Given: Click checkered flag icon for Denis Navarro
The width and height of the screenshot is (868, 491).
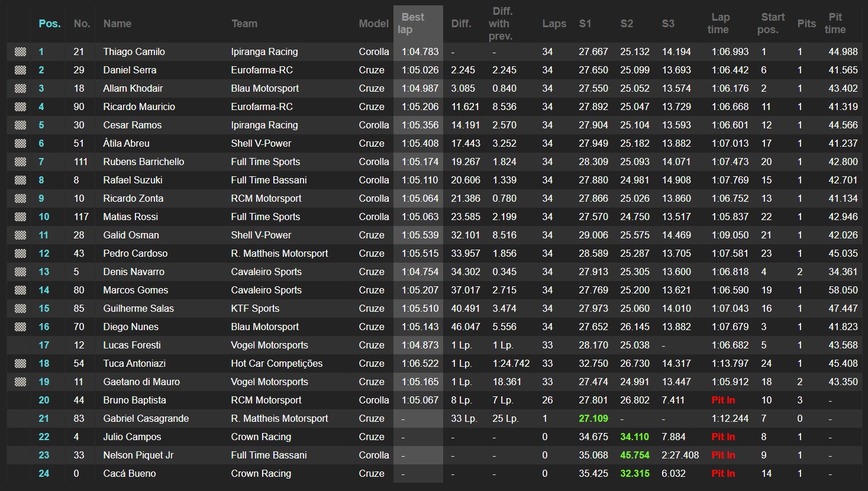Looking at the screenshot, I should (20, 272).
